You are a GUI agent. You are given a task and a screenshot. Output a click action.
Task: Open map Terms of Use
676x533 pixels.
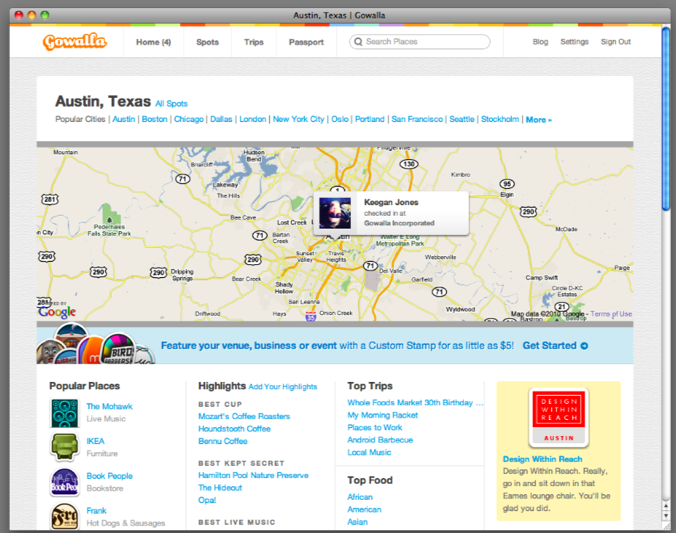coord(611,314)
